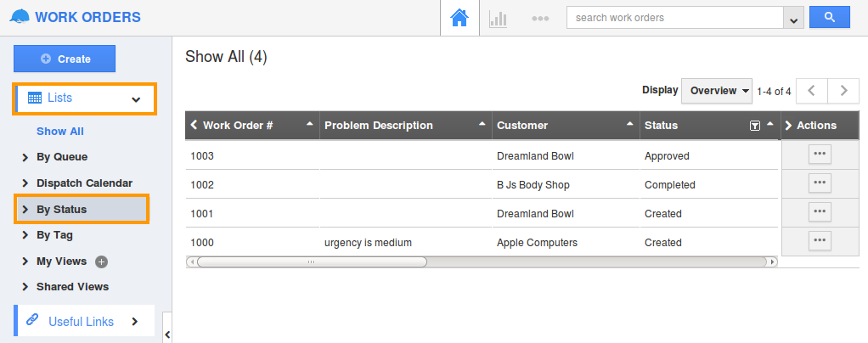Collapse the left sidebar panel arrow

click(x=167, y=335)
